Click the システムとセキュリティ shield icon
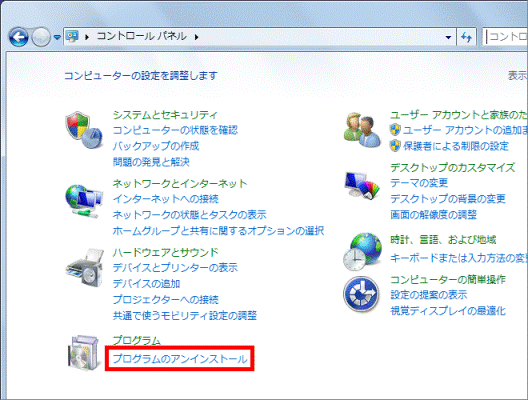 coord(84,130)
